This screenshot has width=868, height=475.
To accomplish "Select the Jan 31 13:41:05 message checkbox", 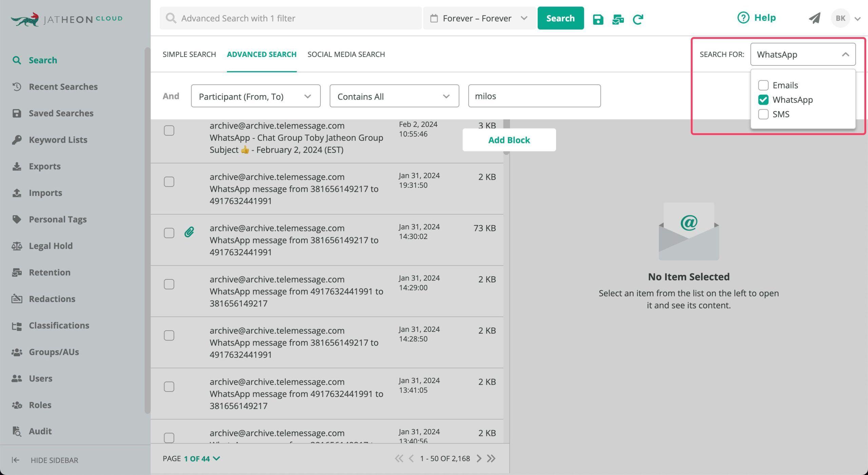I will [169, 387].
